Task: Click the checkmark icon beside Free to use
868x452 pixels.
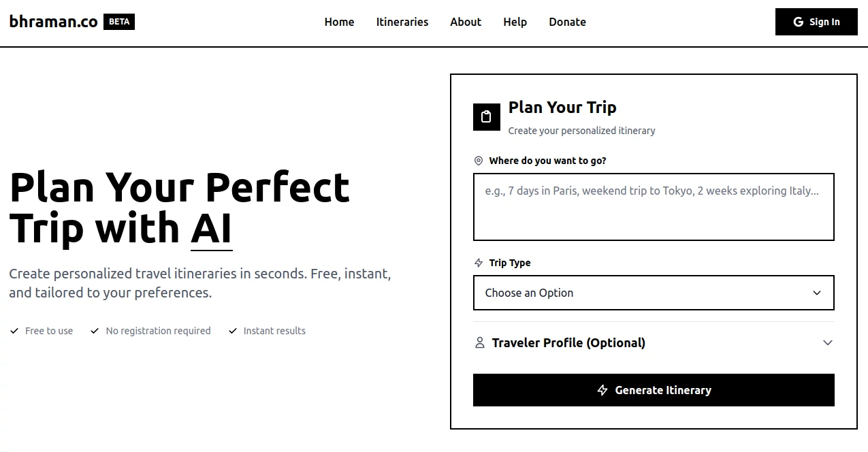Action: [x=14, y=331]
